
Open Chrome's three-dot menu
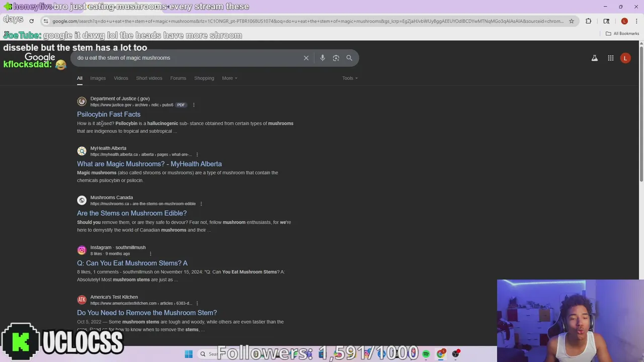636,21
